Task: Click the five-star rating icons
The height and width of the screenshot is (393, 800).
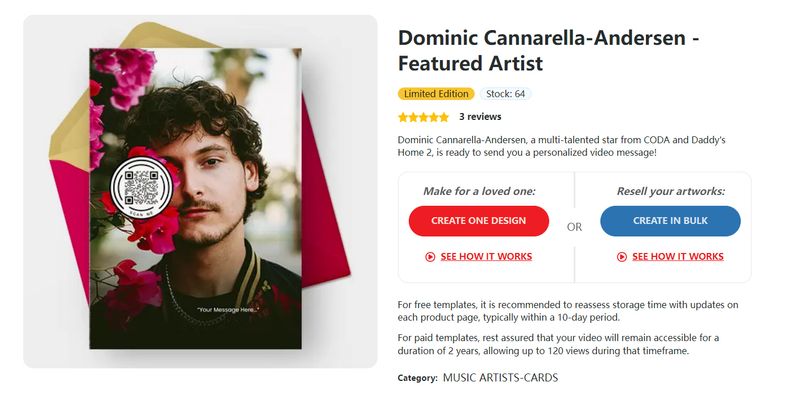Action: (x=423, y=117)
